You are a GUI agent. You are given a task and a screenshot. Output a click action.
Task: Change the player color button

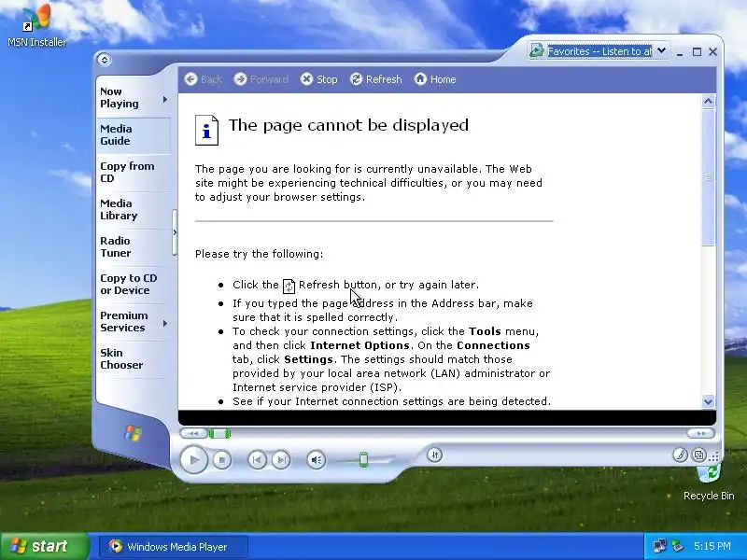coord(681,455)
